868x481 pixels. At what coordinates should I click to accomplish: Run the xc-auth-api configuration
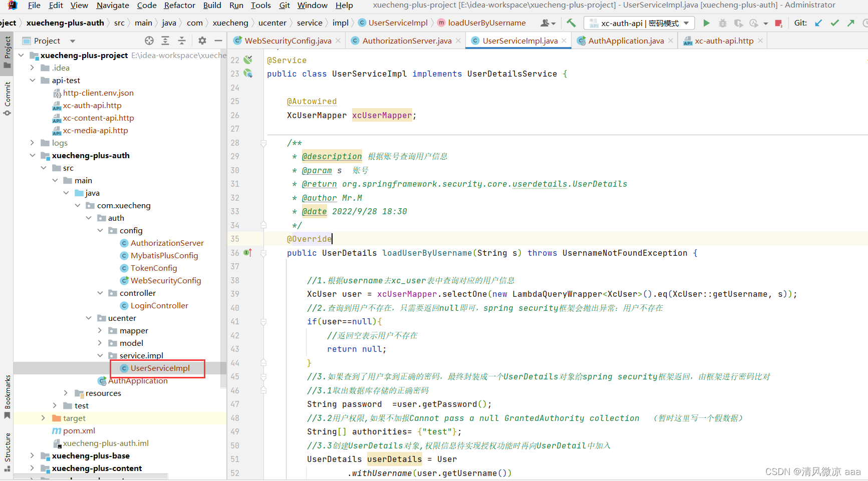706,23
